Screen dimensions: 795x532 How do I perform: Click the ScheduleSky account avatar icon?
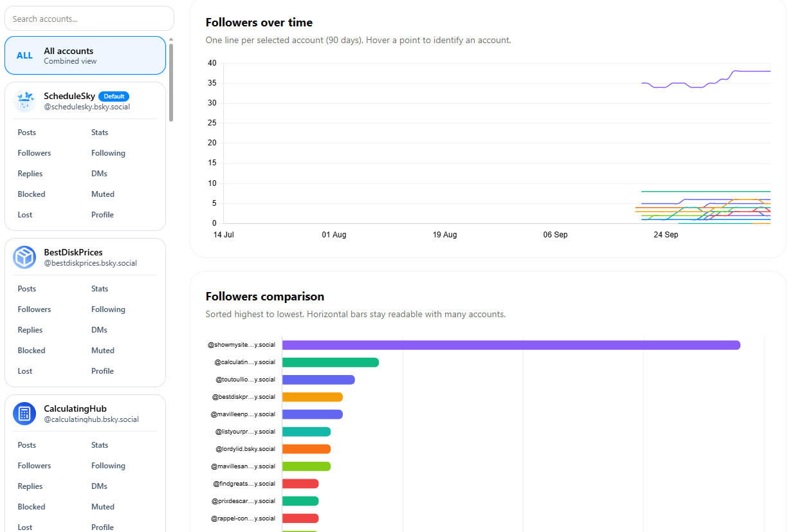(24, 101)
